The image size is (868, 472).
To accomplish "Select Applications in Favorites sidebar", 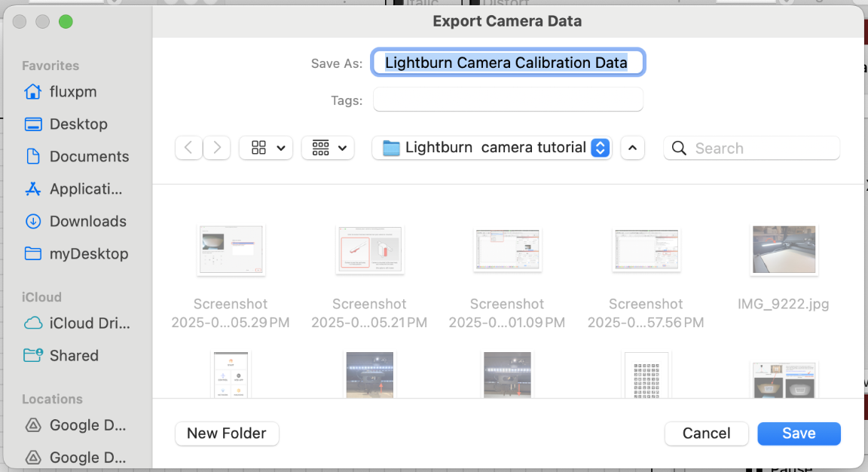I will [x=74, y=189].
